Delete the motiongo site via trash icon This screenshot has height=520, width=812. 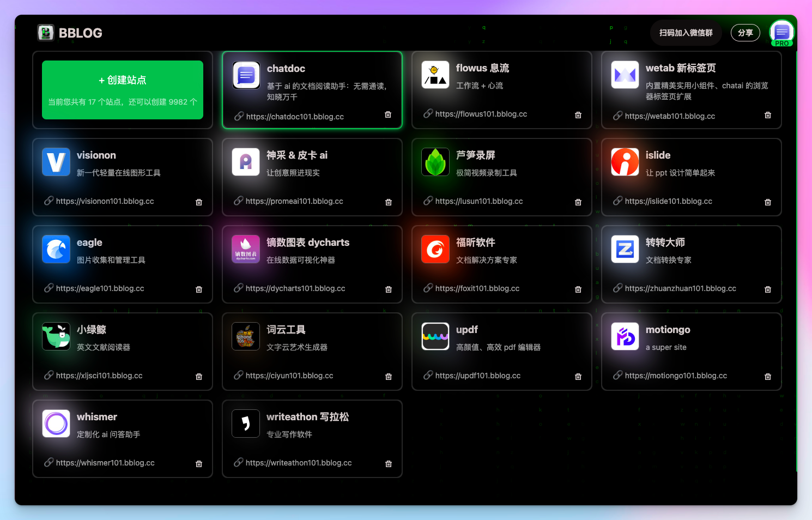click(x=767, y=376)
